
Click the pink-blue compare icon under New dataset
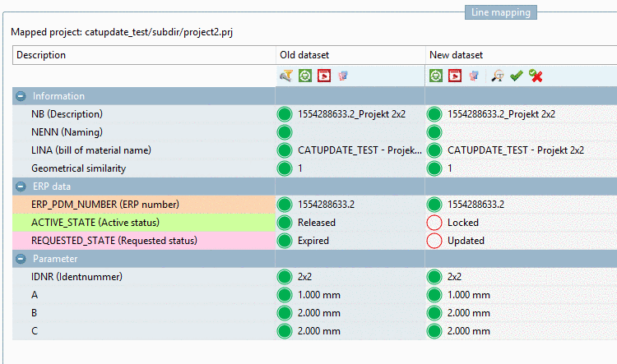[x=473, y=76]
